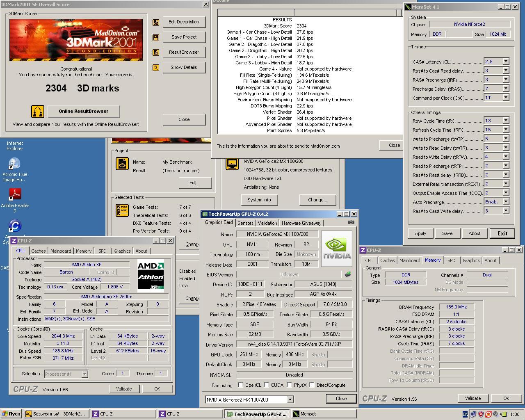The image size is (525, 420).
Task: Enable the PhysX checkbox in GPU-Z
Action: (289, 385)
